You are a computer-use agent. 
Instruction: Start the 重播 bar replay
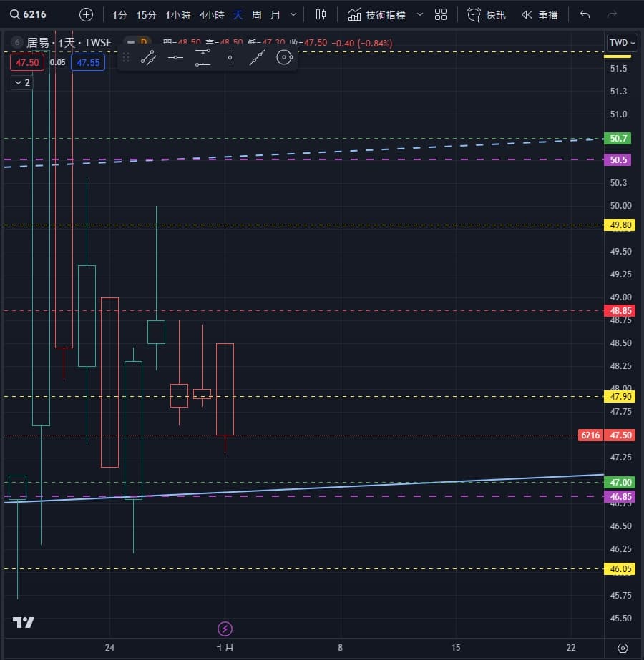540,15
